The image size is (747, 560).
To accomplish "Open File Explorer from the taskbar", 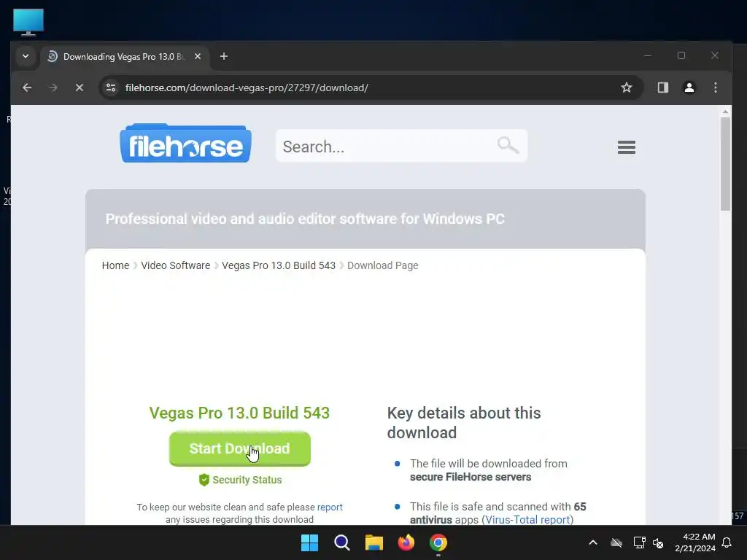I will 374,542.
